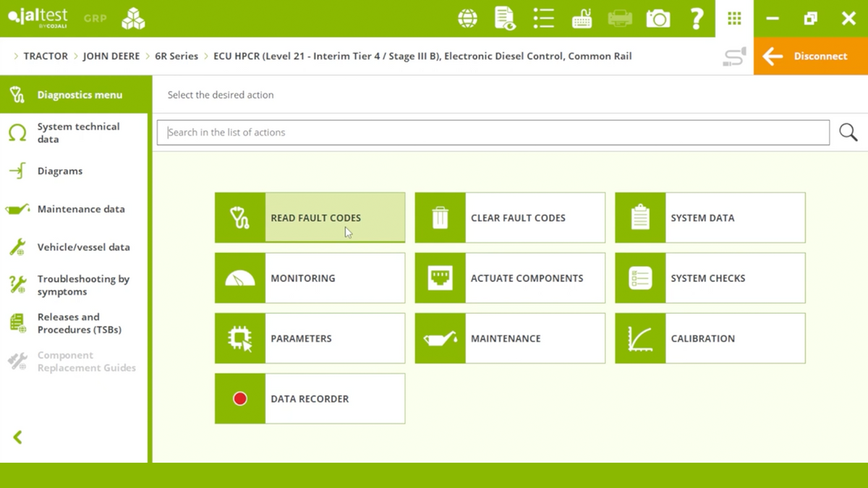Open the on-screen keyboard icon
The image size is (868, 488).
[x=582, y=19]
